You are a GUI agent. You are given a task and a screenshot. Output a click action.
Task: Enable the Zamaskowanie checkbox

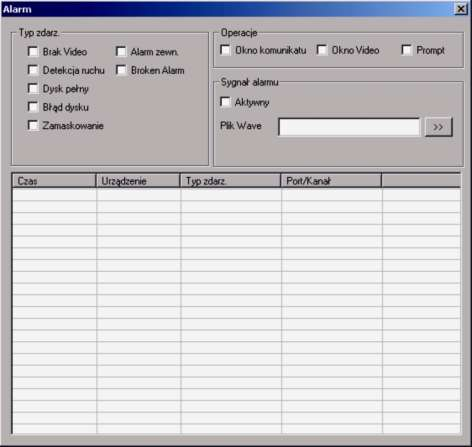33,126
